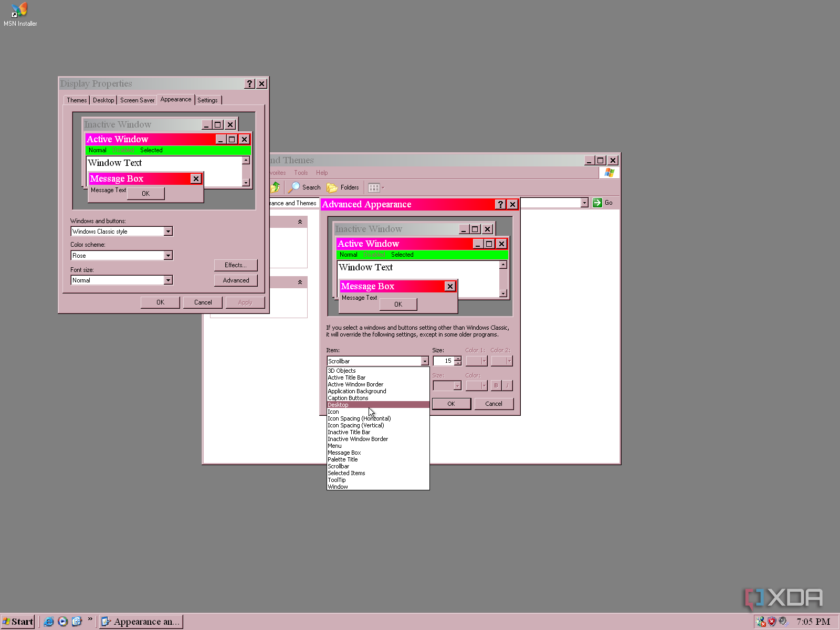
Task: Click the green Go arrow button
Action: coord(597,203)
